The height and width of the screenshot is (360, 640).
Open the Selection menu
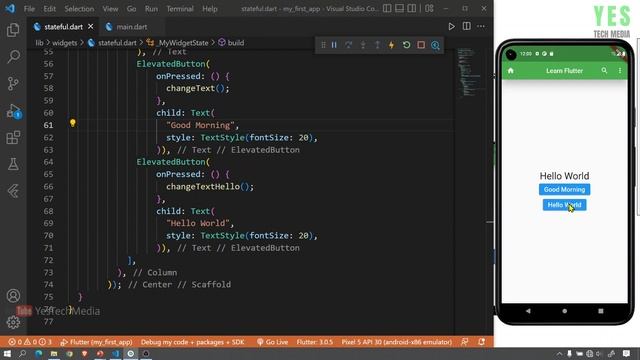[x=79, y=9]
